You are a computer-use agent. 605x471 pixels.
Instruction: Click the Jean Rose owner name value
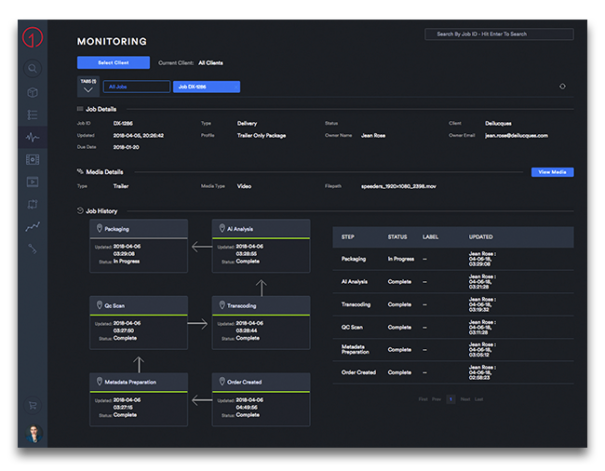[x=373, y=135]
